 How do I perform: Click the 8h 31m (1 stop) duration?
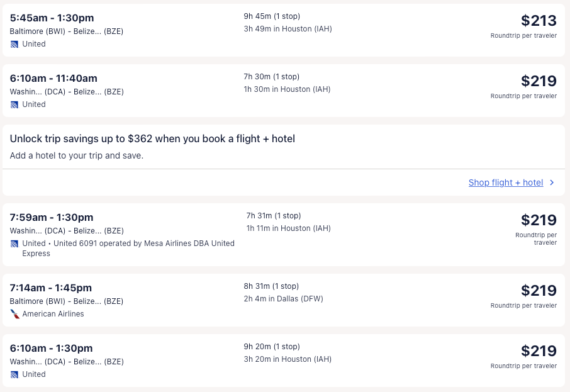271,286
